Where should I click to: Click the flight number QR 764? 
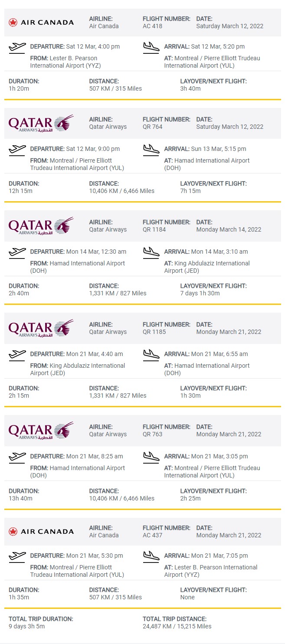tap(153, 127)
